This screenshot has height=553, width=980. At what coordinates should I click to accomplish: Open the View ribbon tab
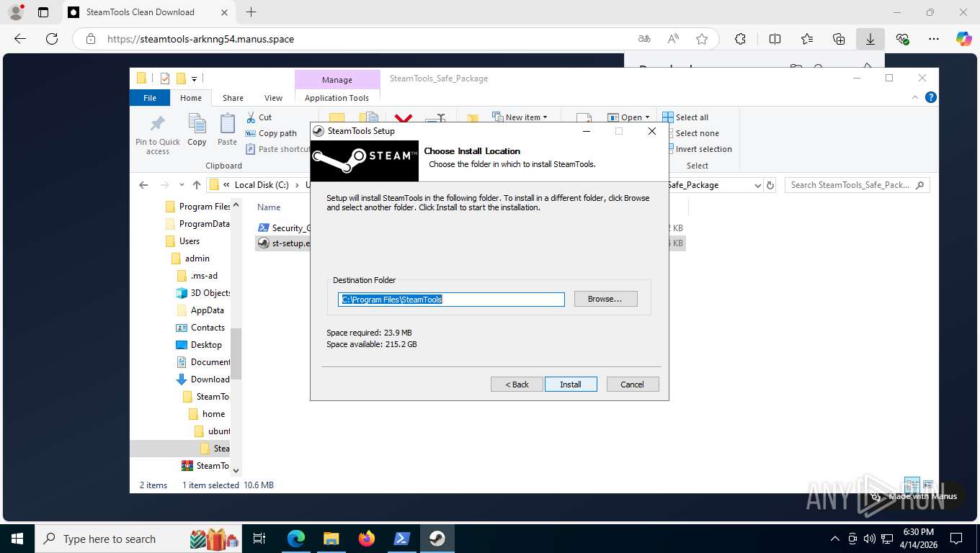point(273,98)
